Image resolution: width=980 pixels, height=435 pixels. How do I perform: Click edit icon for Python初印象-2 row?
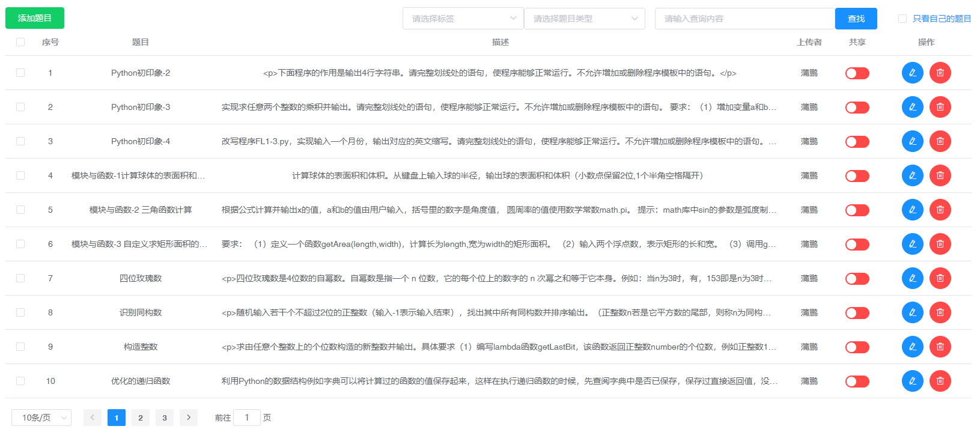[912, 73]
